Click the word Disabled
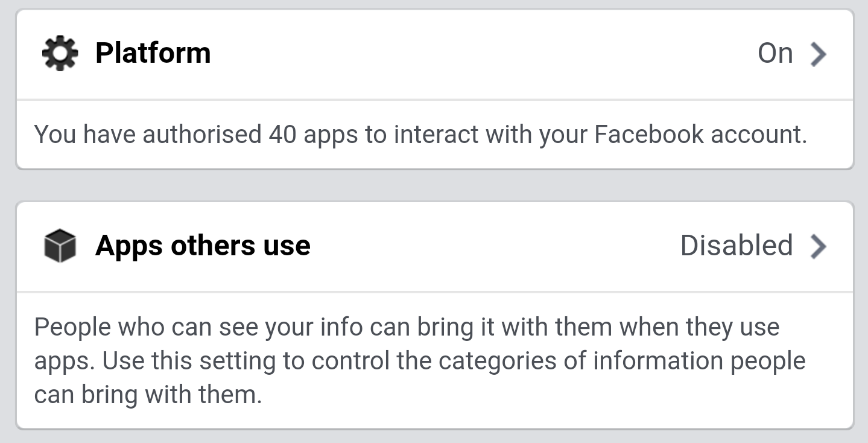This screenshot has height=443, width=868. 737,246
